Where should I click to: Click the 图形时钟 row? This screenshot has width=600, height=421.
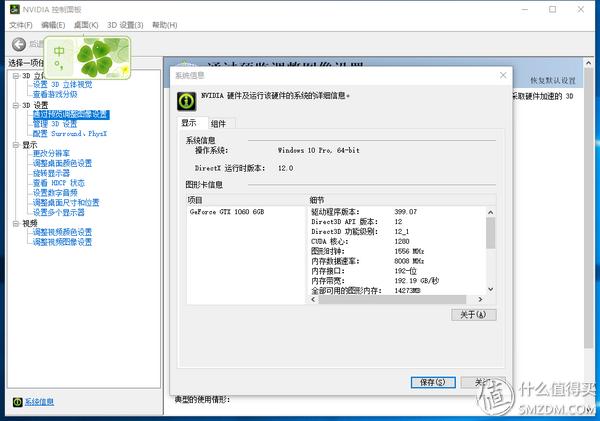(x=396, y=251)
